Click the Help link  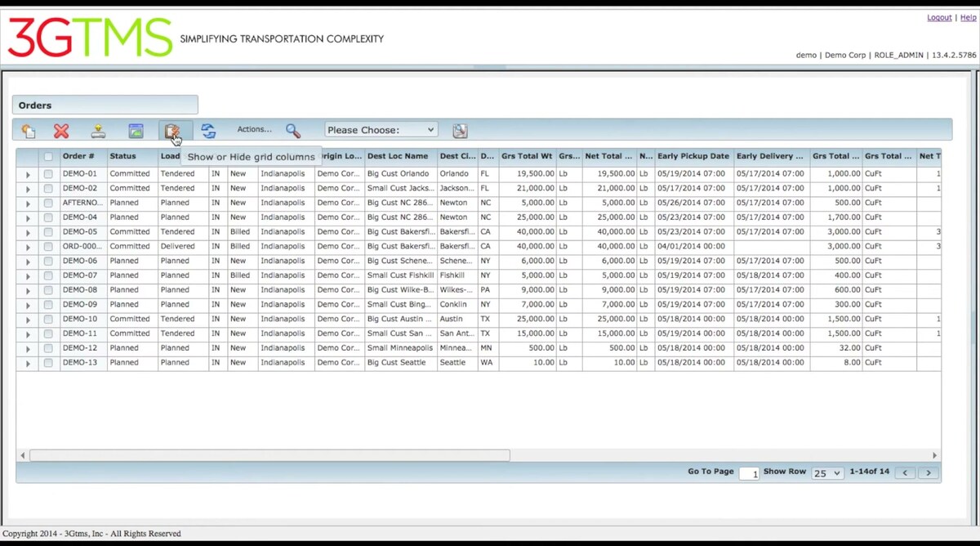[968, 17]
